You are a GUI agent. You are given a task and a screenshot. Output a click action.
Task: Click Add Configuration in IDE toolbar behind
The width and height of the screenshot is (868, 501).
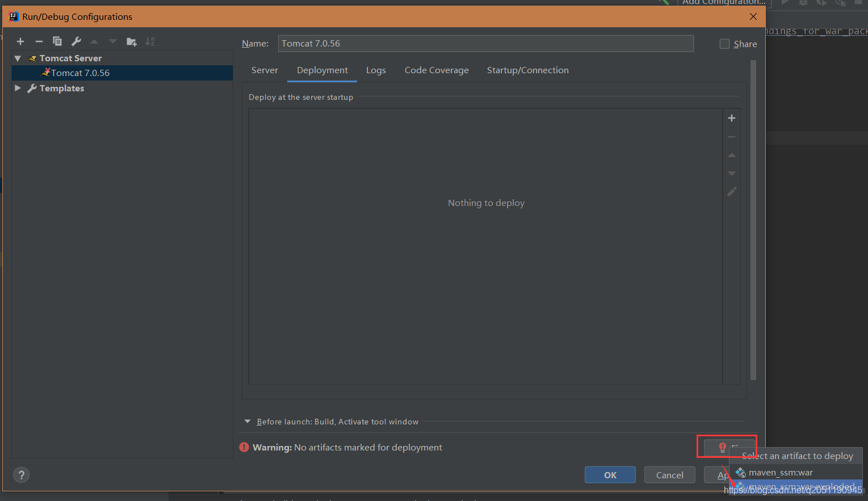(724, 2)
